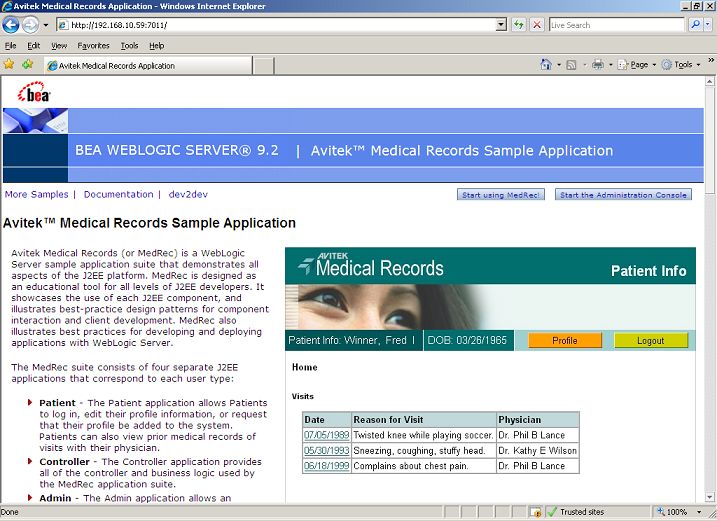Open the Favorites menu

coord(93,46)
